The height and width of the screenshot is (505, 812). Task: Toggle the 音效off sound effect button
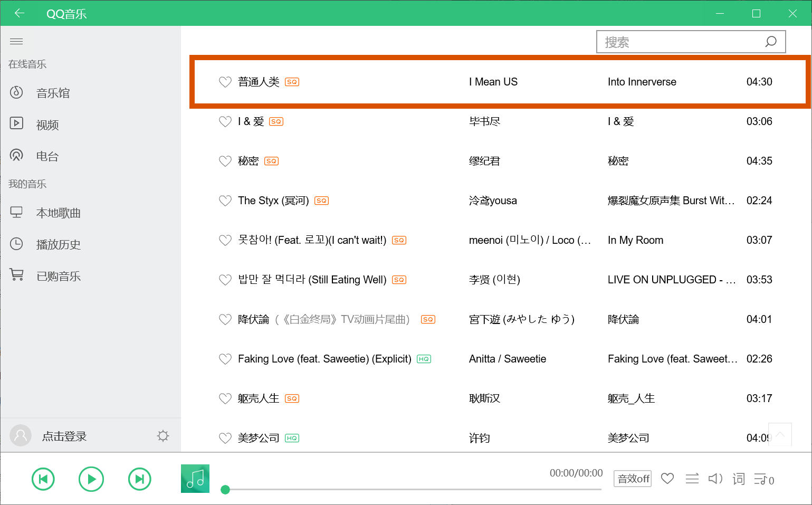(633, 479)
